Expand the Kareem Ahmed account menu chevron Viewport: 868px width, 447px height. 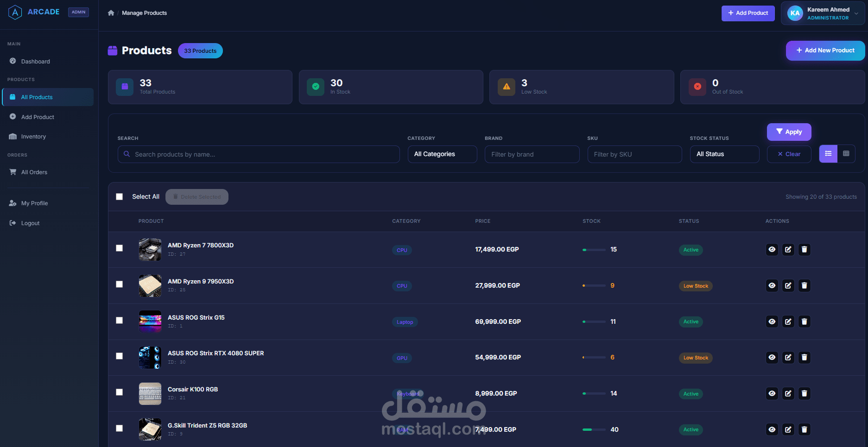pyautogui.click(x=856, y=13)
